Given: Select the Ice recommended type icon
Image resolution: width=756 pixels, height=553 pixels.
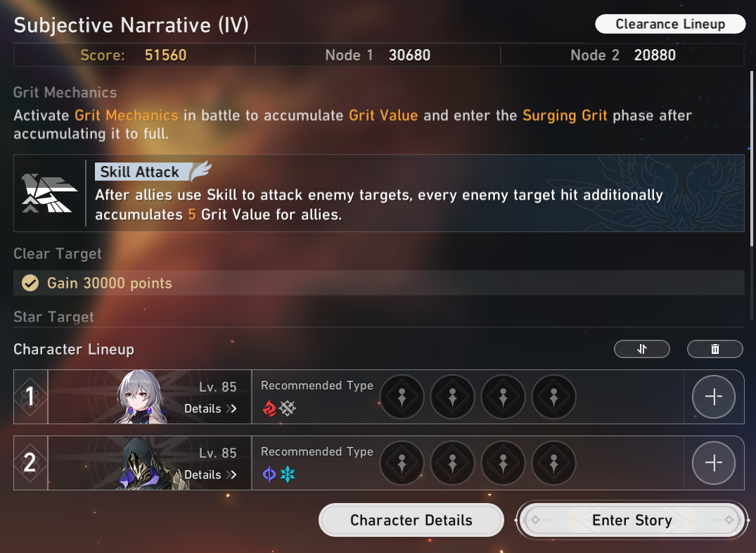Looking at the screenshot, I should point(288,474).
